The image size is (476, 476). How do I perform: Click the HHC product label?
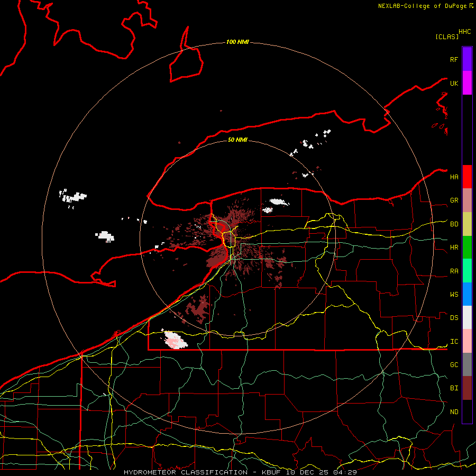[464, 32]
